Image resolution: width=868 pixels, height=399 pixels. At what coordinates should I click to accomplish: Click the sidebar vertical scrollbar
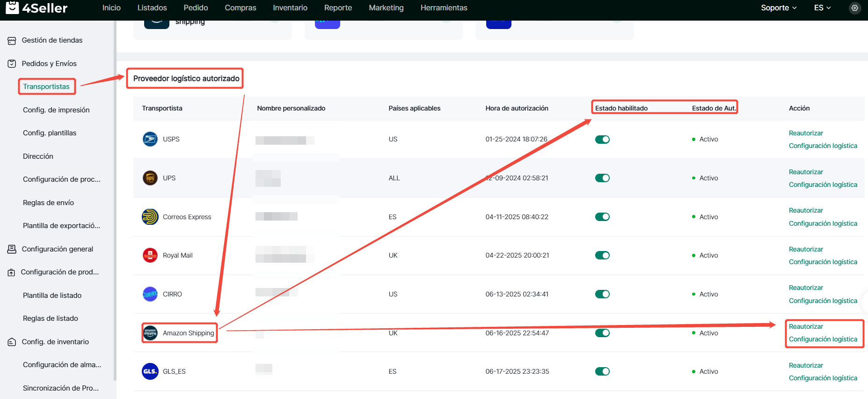[x=115, y=201]
